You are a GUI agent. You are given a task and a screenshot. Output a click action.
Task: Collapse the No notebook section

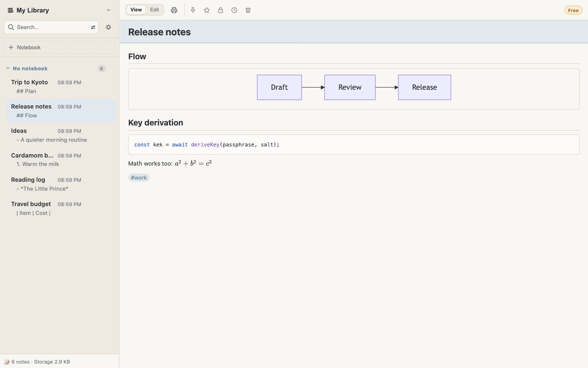(x=8, y=68)
